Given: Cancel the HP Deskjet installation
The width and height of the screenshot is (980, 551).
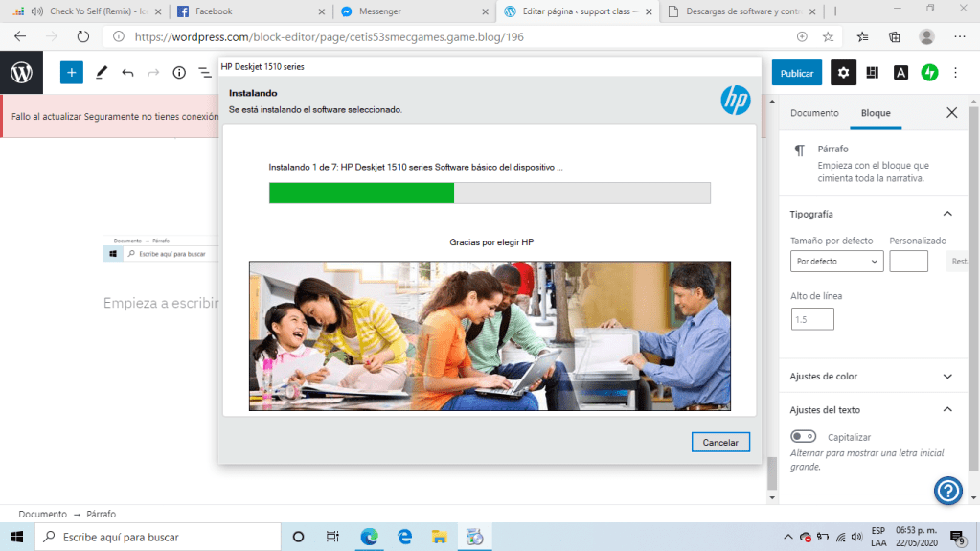Looking at the screenshot, I should coord(720,442).
